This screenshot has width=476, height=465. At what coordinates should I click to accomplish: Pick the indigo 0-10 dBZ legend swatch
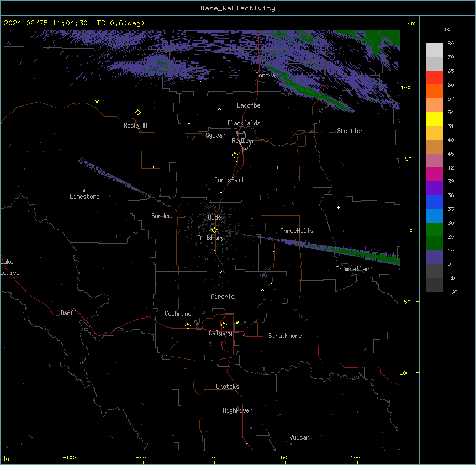tap(434, 257)
